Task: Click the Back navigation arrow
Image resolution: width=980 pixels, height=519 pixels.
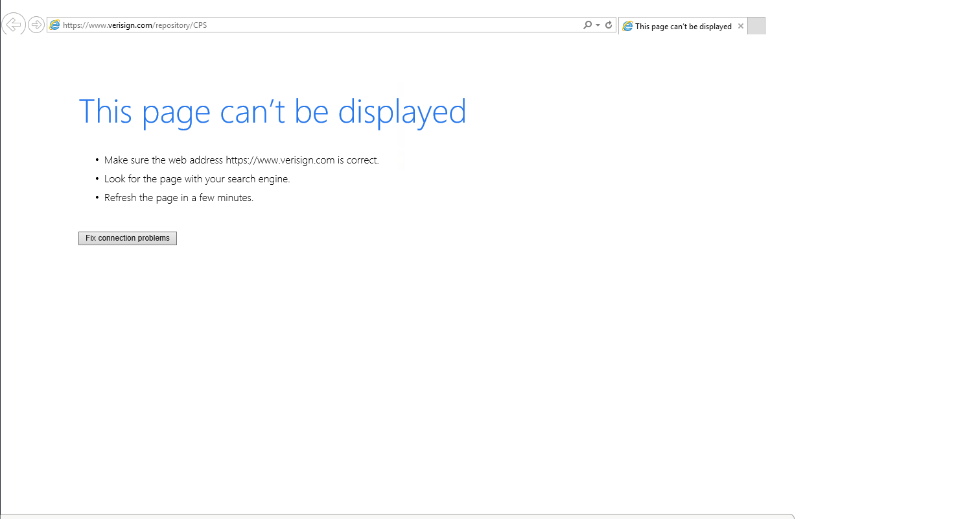Action: coord(14,25)
